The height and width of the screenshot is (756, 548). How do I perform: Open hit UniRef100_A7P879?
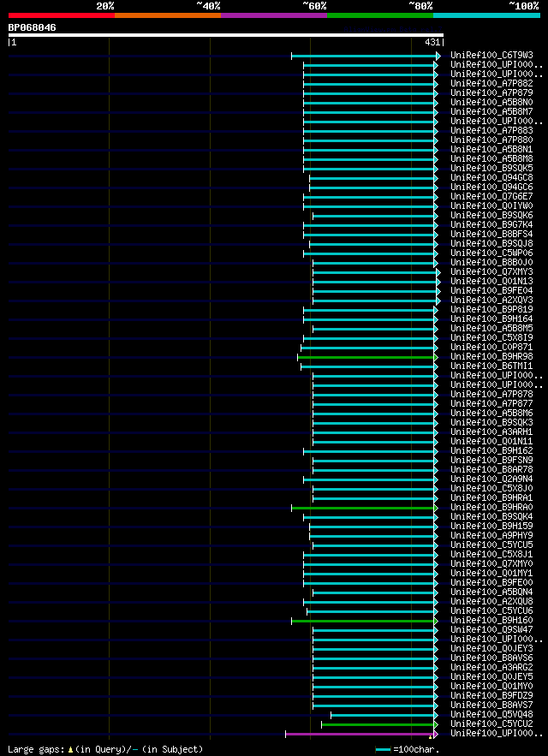[491, 93]
